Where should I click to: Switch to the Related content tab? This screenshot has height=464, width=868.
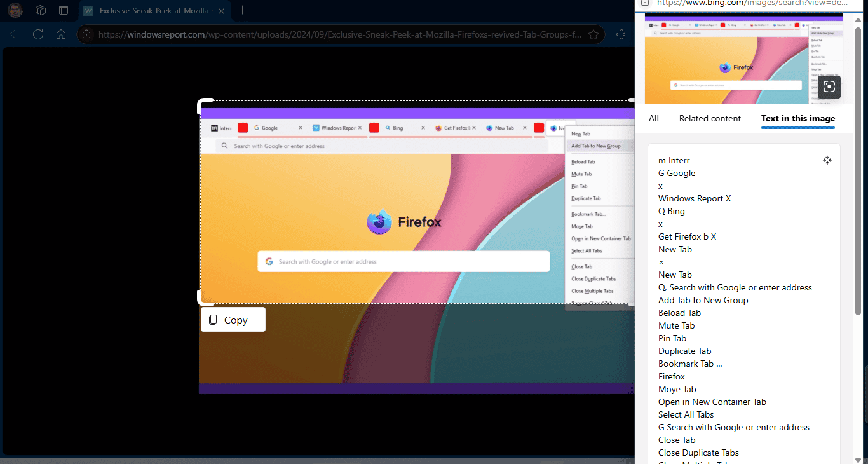[710, 118]
